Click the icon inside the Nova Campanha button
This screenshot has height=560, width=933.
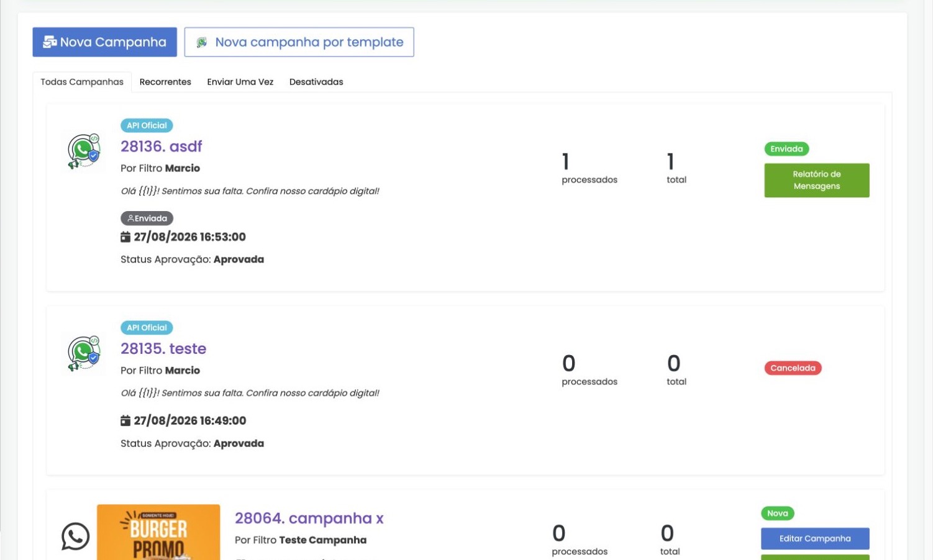50,42
